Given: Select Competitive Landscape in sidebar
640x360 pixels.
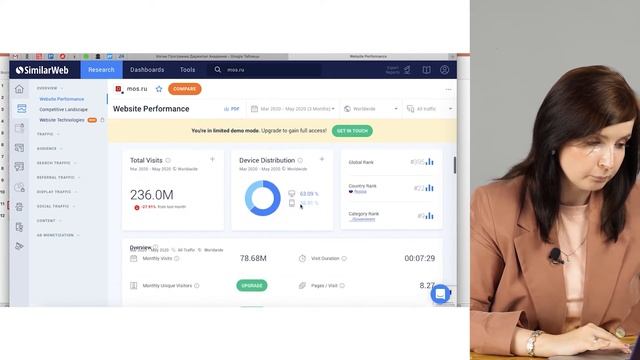Looking at the screenshot, I should click(63, 109).
